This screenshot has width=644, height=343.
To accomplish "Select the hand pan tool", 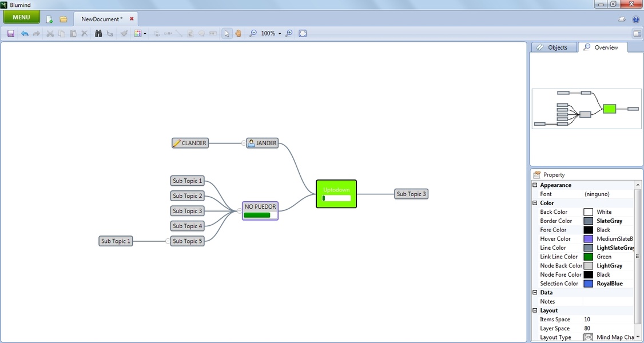I will coord(238,34).
